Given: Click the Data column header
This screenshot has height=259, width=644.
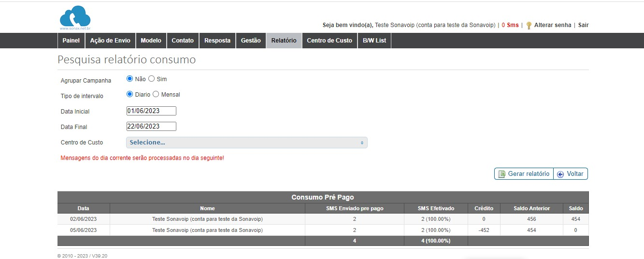Looking at the screenshot, I should point(84,208).
